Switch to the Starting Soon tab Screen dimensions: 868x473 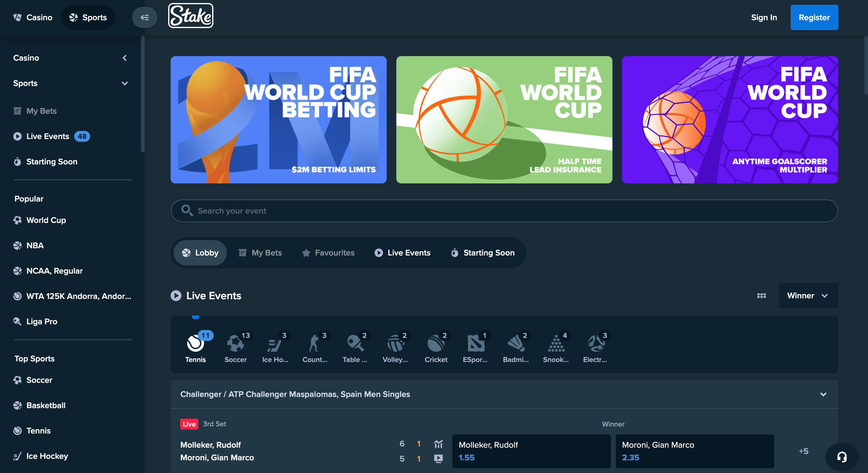[483, 253]
